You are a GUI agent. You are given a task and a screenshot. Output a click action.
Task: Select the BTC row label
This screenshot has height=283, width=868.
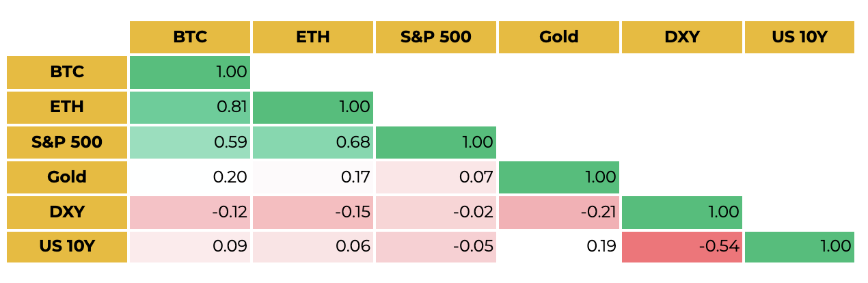(67, 72)
